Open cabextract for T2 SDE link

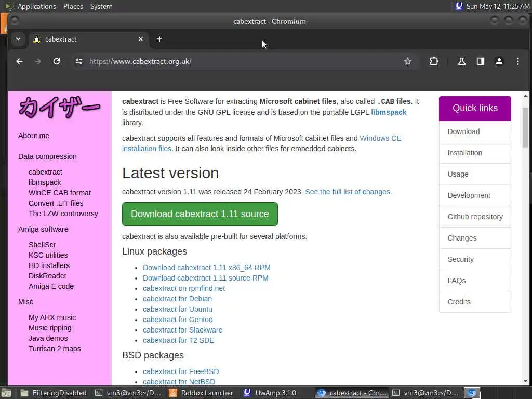click(x=179, y=340)
